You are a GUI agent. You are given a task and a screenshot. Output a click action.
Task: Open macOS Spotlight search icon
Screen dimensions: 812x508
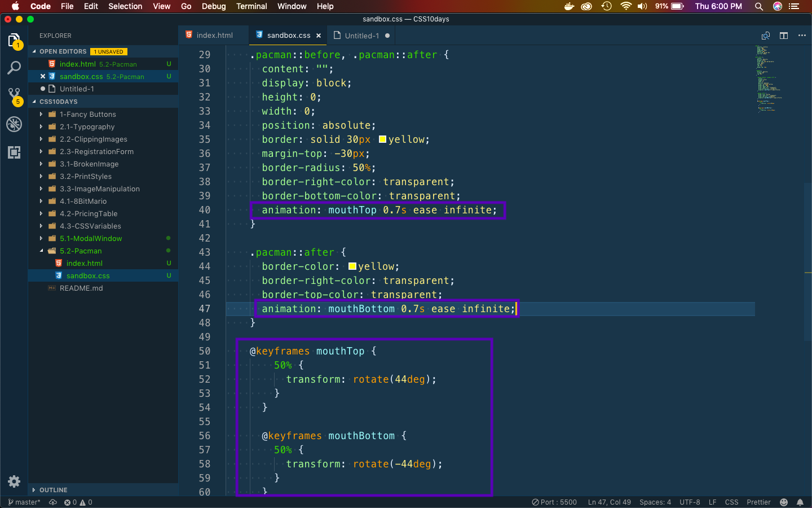coord(759,6)
